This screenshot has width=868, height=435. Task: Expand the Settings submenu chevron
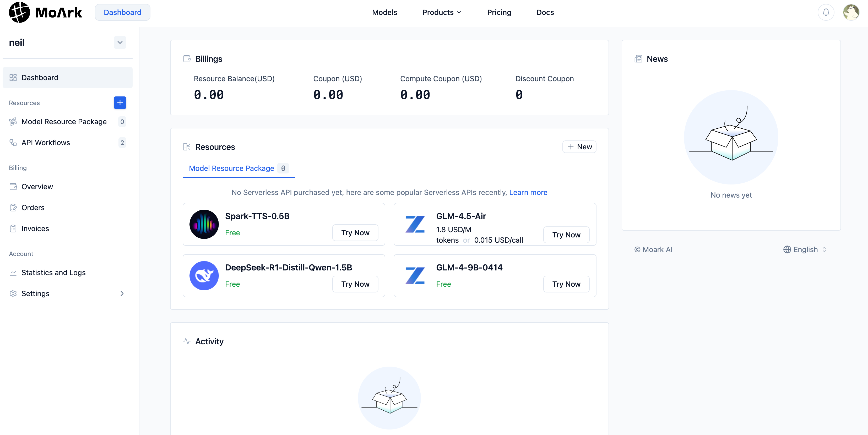pyautogui.click(x=122, y=293)
